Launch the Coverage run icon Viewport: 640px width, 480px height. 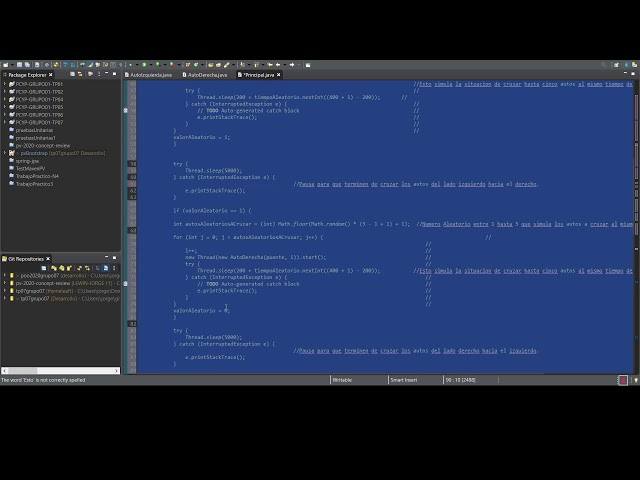158,65
